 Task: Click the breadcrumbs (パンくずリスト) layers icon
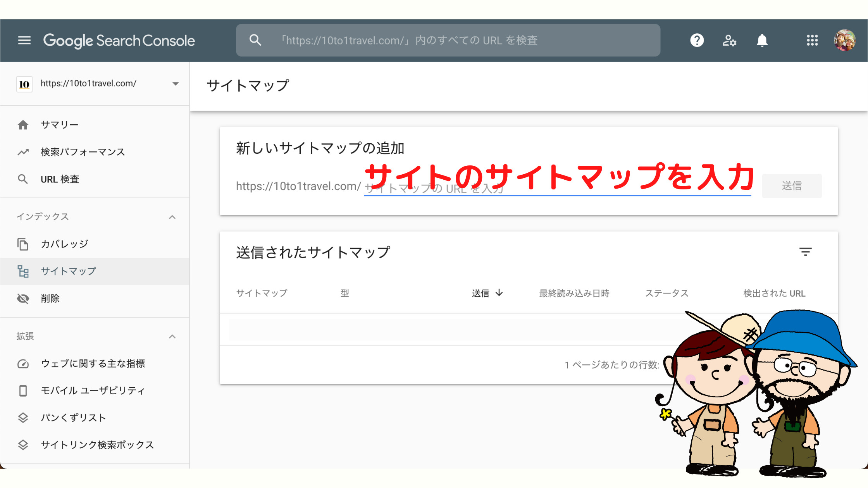coord(23,418)
